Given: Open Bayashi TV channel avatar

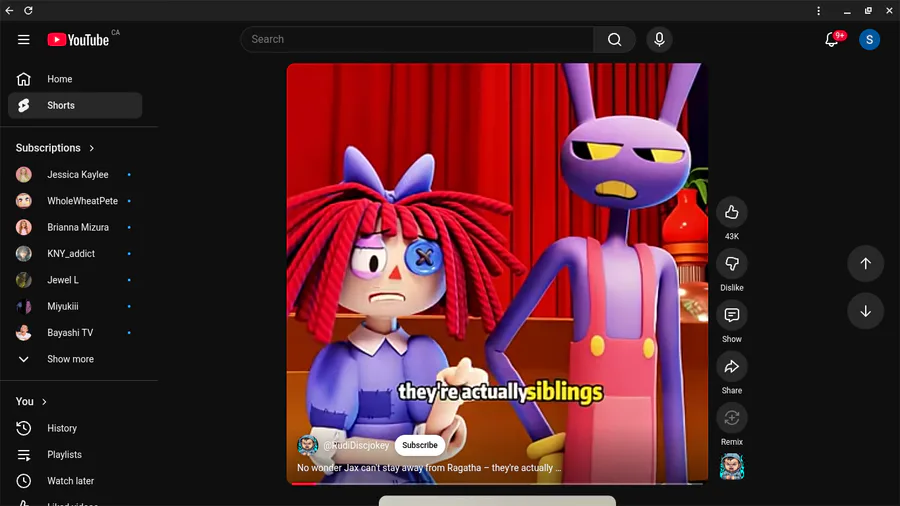Looking at the screenshot, I should coord(24,333).
